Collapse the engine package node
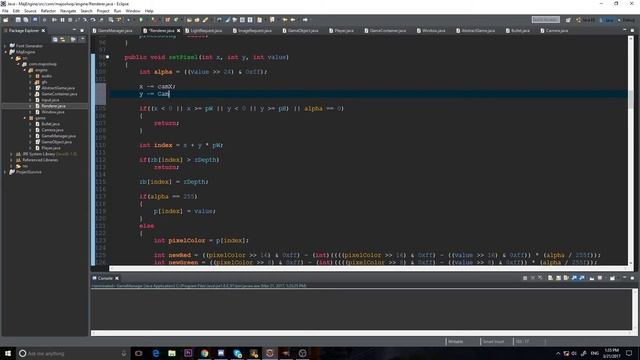 coord(25,70)
